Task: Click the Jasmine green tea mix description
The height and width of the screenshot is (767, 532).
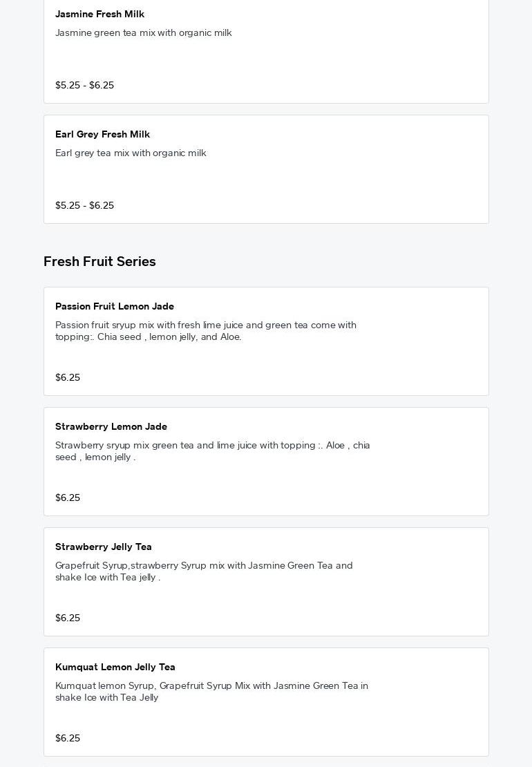Action: (143, 32)
